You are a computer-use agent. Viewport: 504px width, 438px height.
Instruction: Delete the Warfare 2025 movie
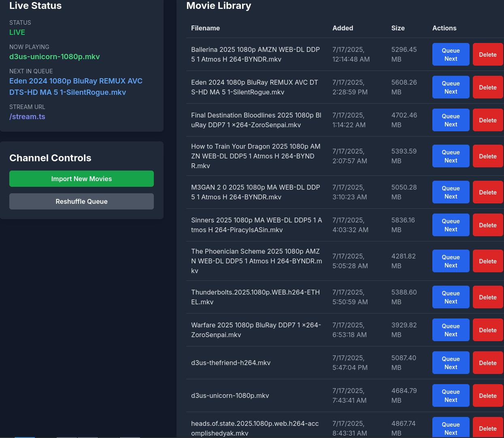(x=488, y=330)
